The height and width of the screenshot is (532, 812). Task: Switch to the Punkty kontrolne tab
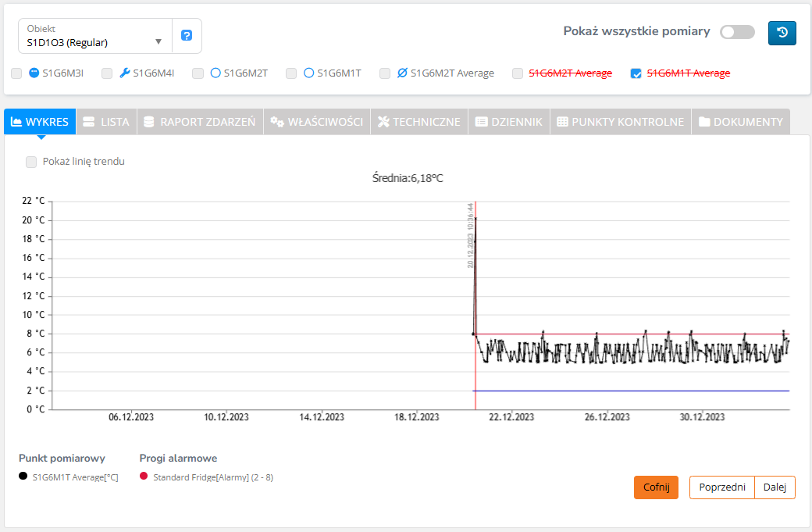pyautogui.click(x=621, y=122)
